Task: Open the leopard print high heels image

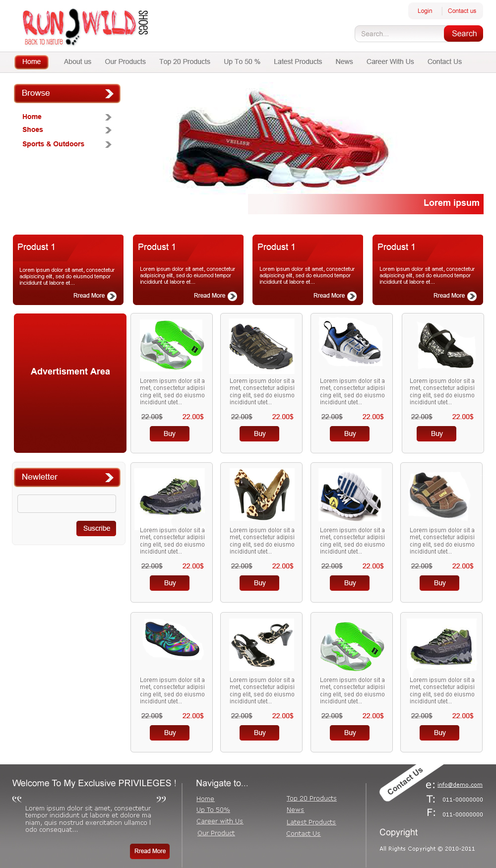Action: [261, 495]
